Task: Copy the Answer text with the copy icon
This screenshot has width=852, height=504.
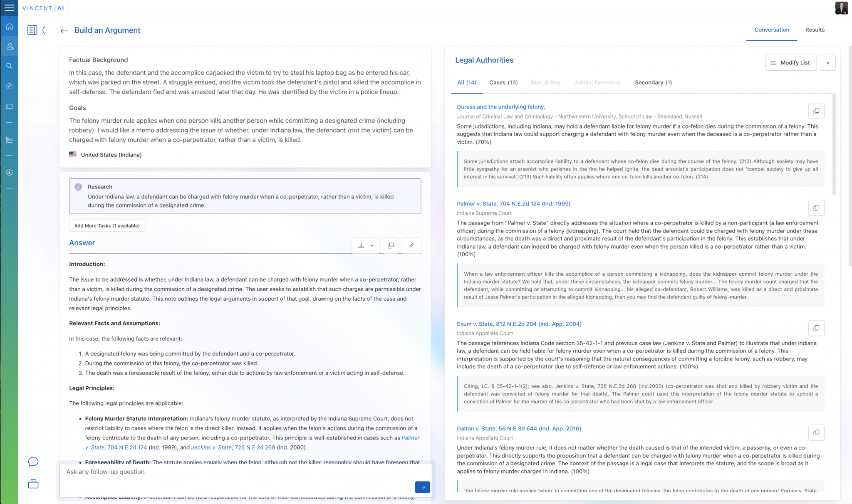Action: click(390, 245)
